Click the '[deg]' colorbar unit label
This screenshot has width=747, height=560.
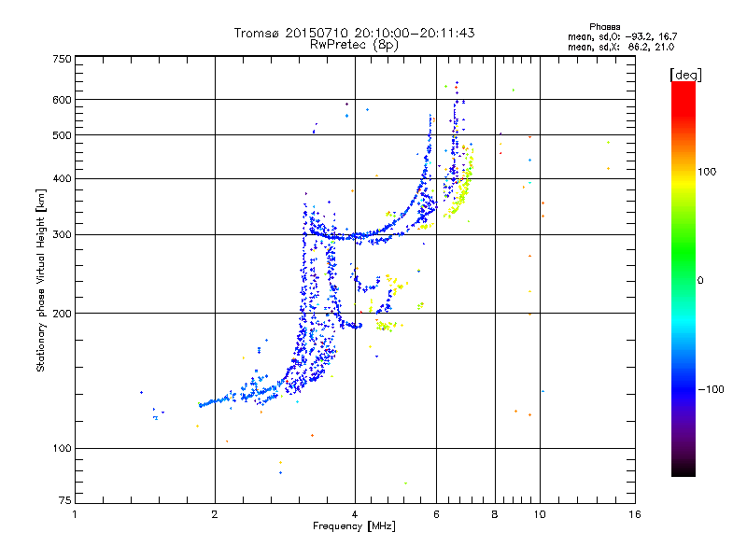tap(685, 75)
